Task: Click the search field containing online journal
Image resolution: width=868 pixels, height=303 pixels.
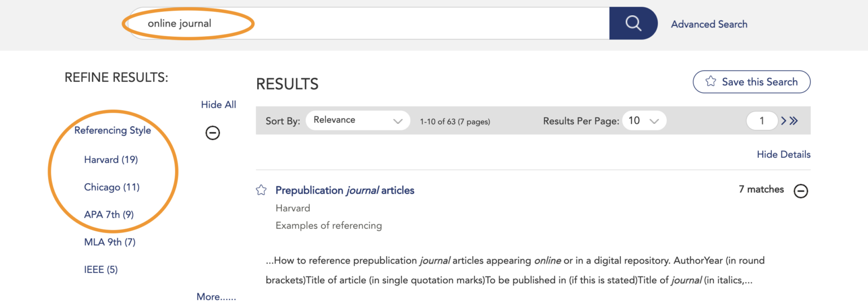Action: (367, 24)
